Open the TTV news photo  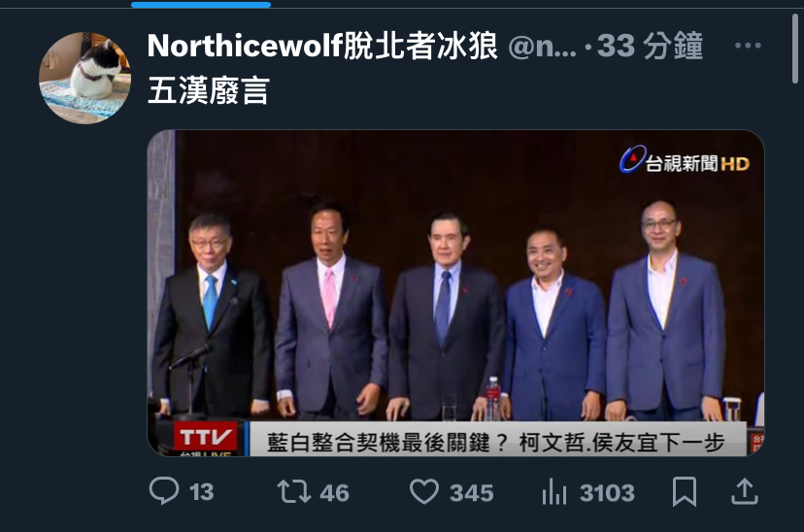(455, 292)
